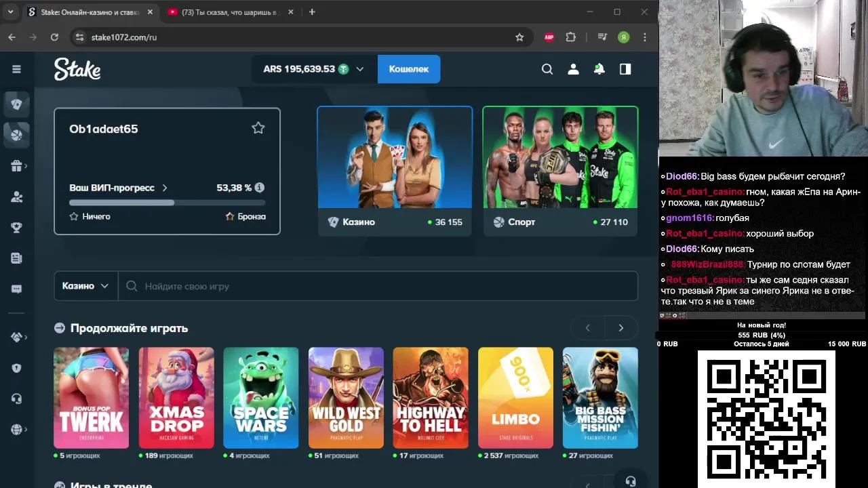This screenshot has height=488, width=868.
Task: Launch the Wild West Gold game
Action: [x=346, y=398]
